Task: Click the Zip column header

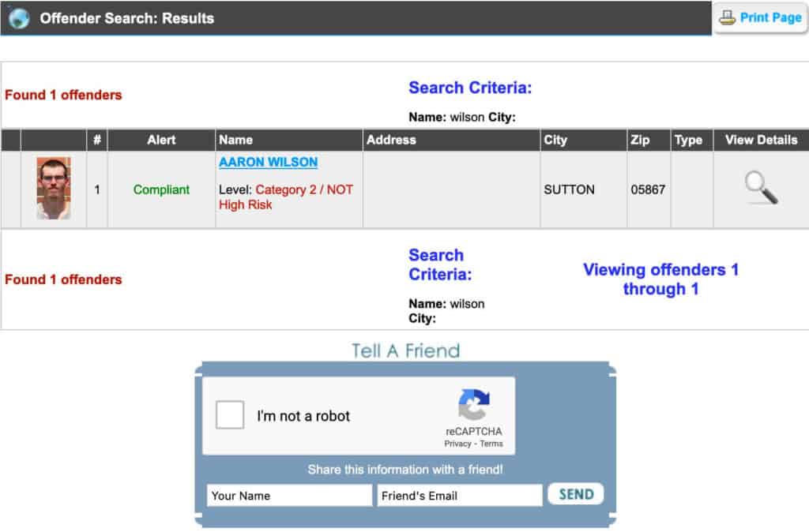Action: (640, 140)
